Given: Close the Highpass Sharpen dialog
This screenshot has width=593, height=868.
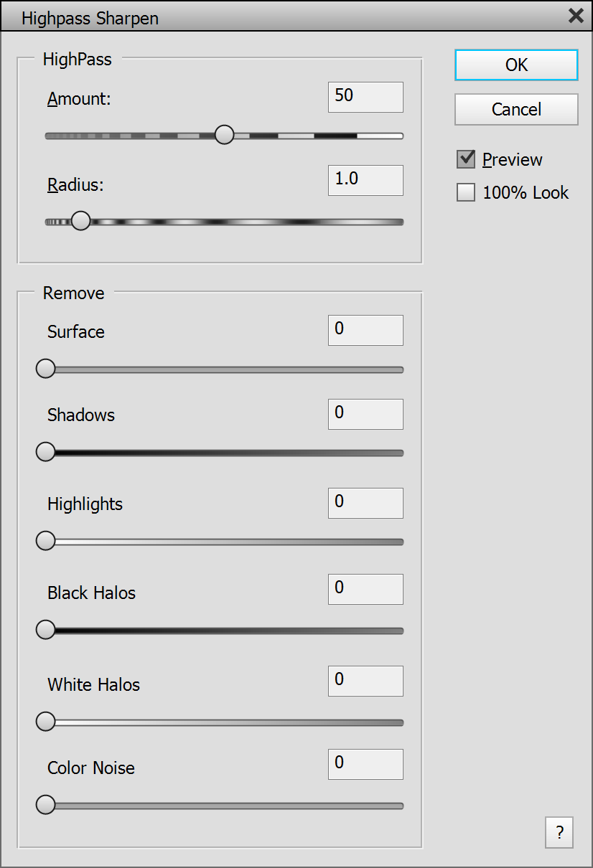Looking at the screenshot, I should click(x=576, y=16).
